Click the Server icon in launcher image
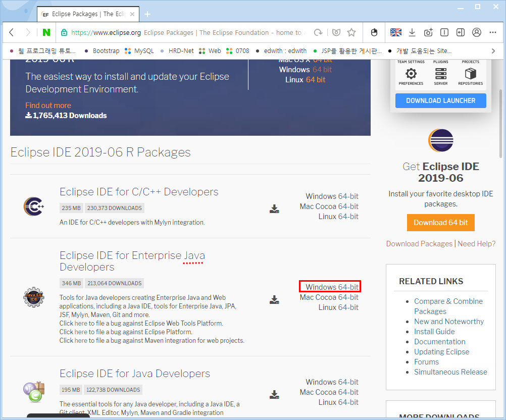This screenshot has height=420, width=506. click(441, 74)
